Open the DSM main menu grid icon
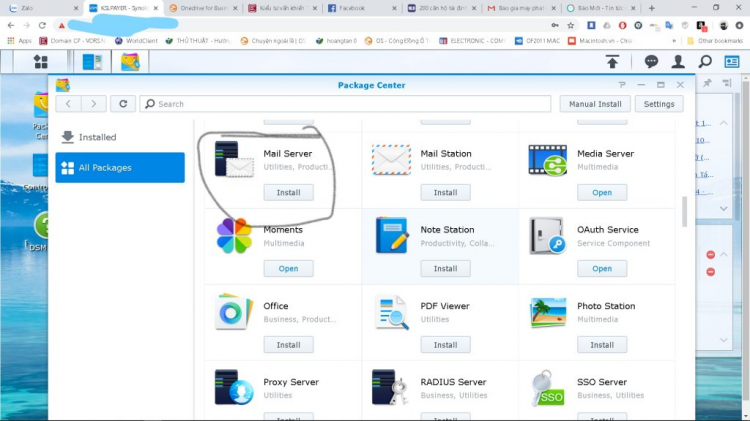This screenshot has width=750, height=421. click(x=41, y=62)
